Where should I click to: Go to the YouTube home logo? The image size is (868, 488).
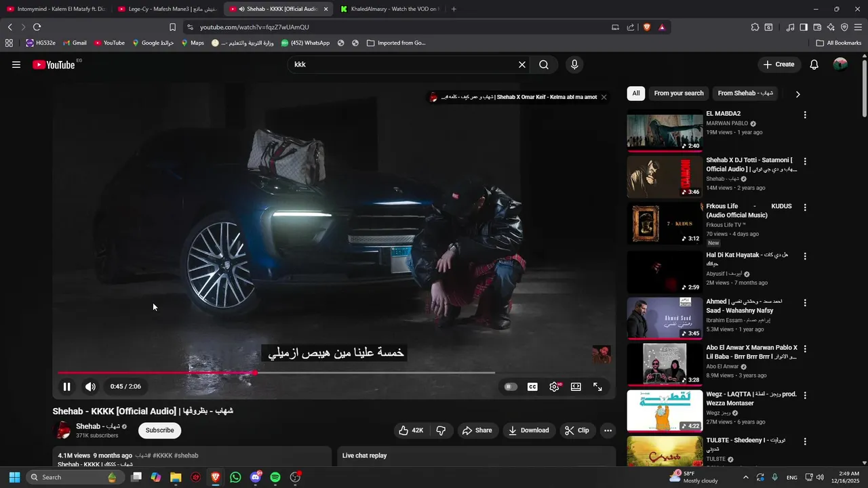54,64
